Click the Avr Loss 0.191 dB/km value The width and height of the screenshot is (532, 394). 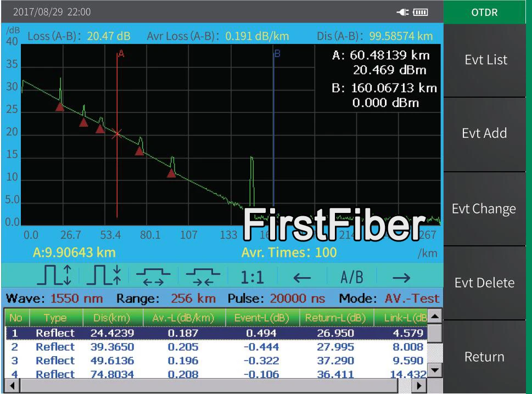pyautogui.click(x=257, y=36)
